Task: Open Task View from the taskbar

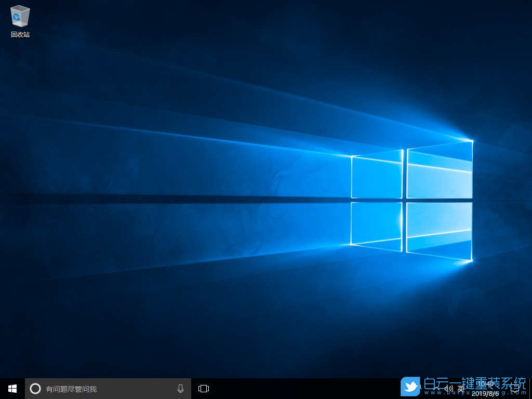Action: tap(204, 389)
